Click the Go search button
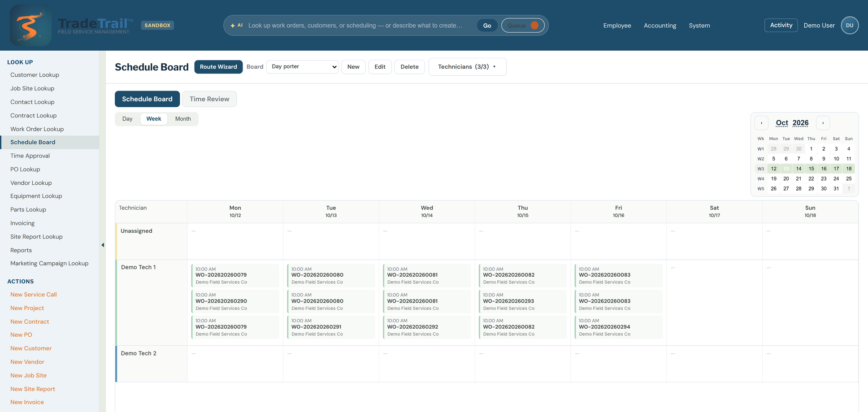This screenshot has width=868, height=412. tap(487, 26)
